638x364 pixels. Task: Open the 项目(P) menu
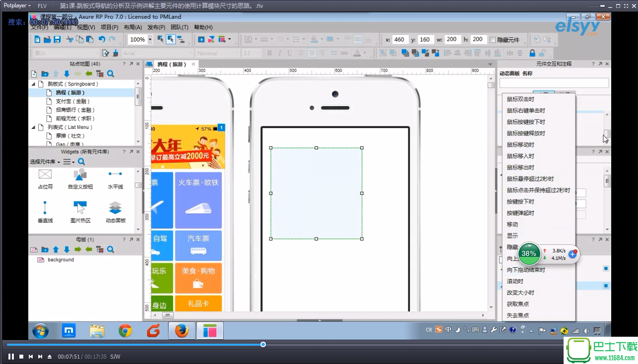(110, 27)
